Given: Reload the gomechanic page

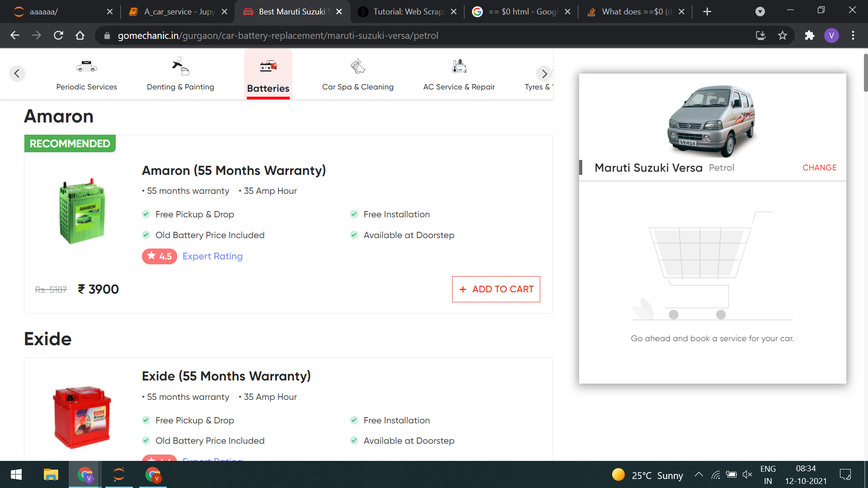Looking at the screenshot, I should 58,35.
